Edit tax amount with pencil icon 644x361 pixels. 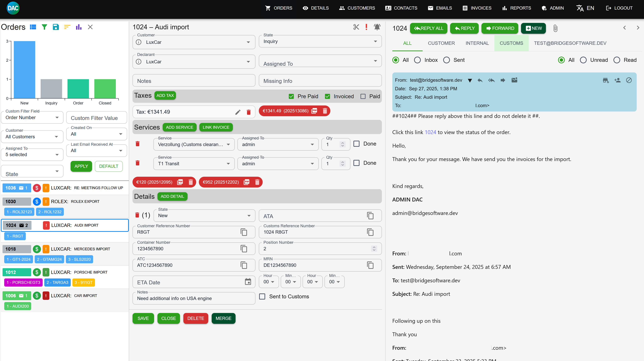pos(238,112)
